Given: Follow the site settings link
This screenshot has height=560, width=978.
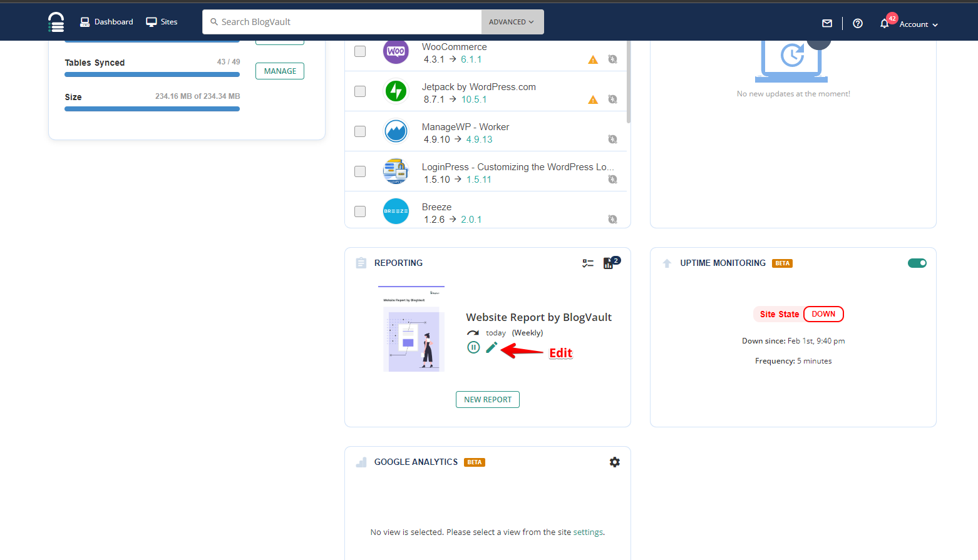Looking at the screenshot, I should point(588,532).
